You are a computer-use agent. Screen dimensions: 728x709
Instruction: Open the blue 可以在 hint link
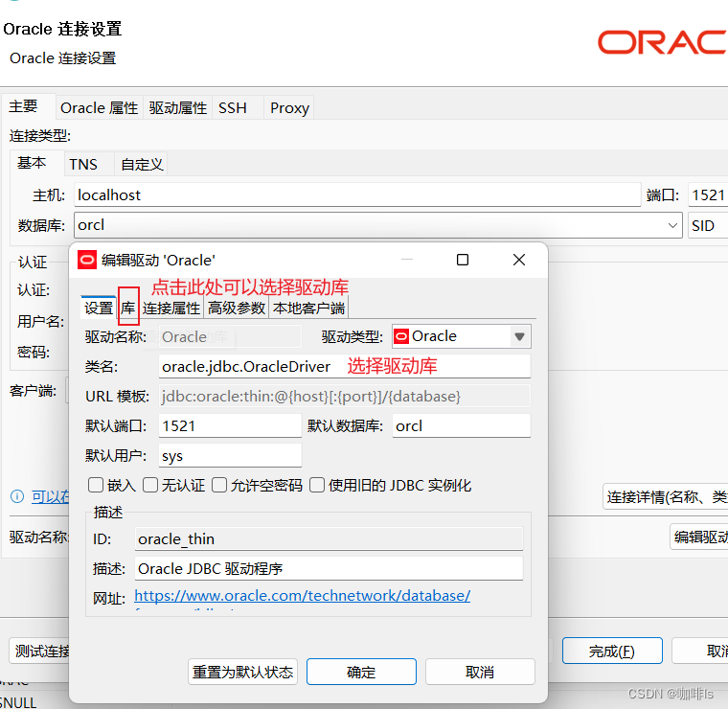pyautogui.click(x=50, y=497)
